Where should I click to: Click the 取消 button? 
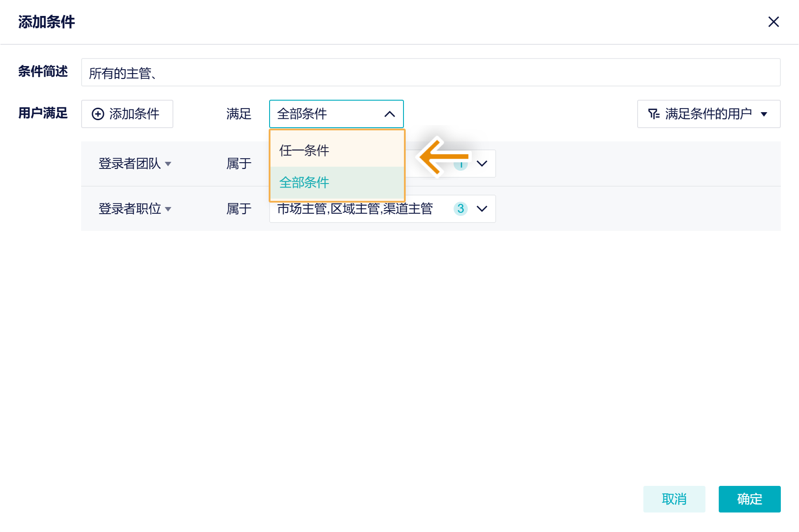click(674, 499)
